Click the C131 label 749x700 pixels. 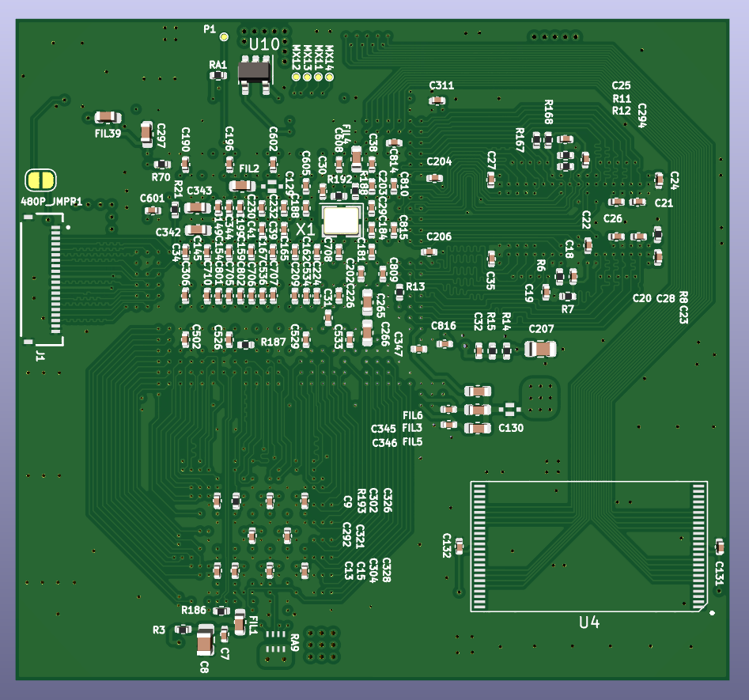720,573
